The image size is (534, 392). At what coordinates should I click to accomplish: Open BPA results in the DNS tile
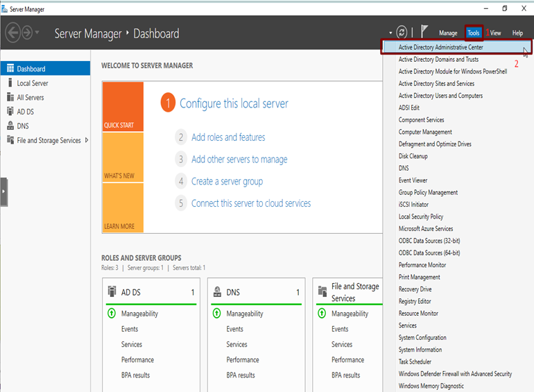[241, 375]
